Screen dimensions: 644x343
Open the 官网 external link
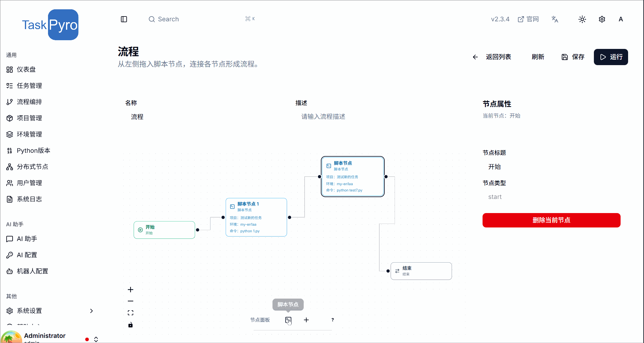click(528, 19)
